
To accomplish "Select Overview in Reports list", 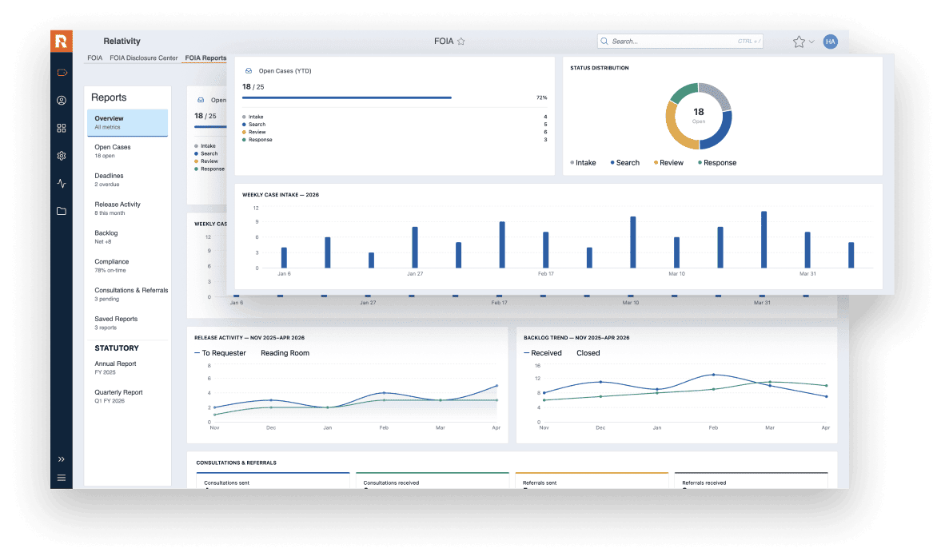I will 128,123.
